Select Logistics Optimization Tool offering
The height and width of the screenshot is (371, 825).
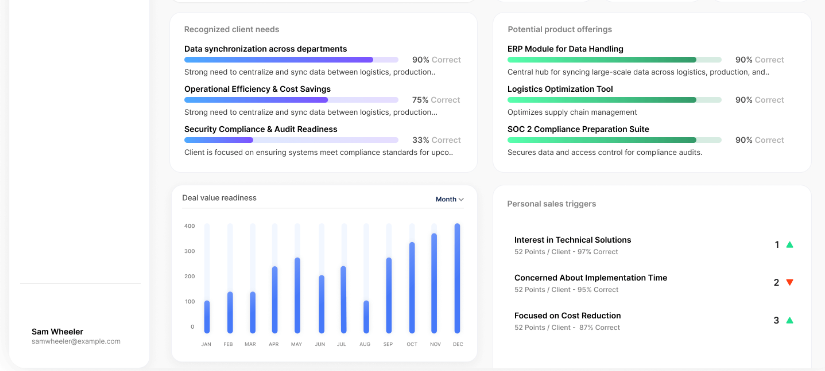pos(560,89)
